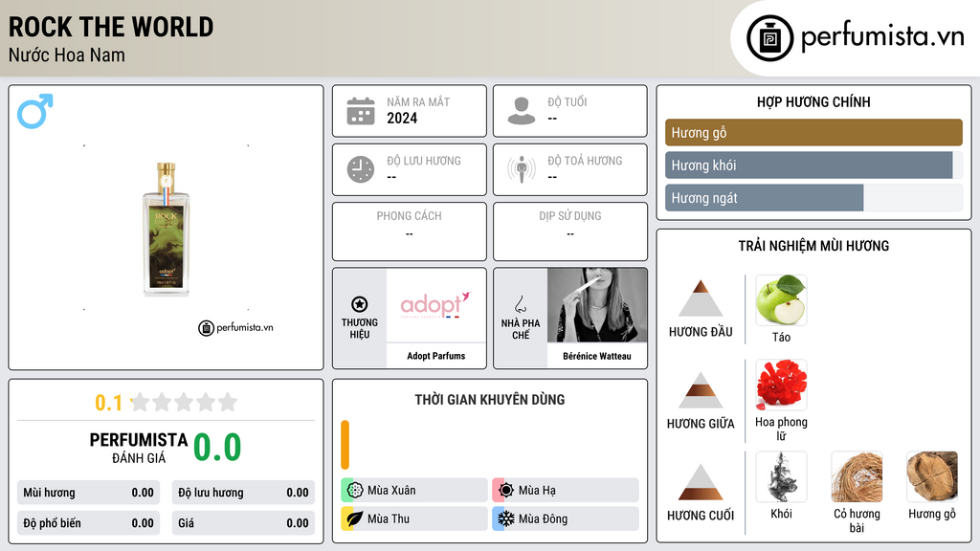Image resolution: width=980 pixels, height=551 pixels.
Task: Click the Độ lưu hương 0.00 score field
Action: pyautogui.click(x=243, y=493)
